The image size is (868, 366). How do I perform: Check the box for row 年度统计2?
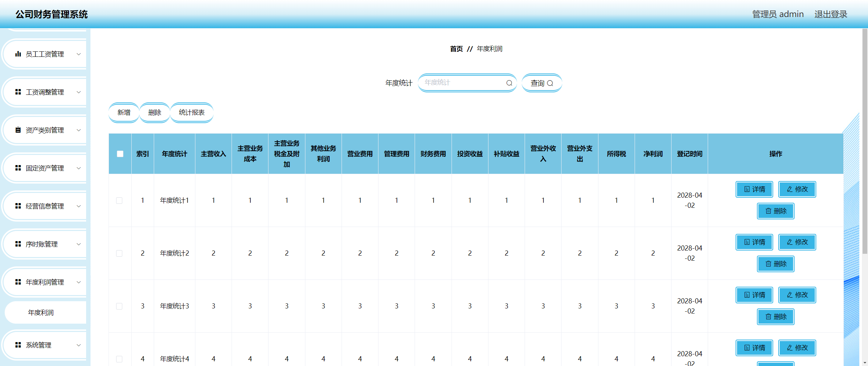pos(119,253)
